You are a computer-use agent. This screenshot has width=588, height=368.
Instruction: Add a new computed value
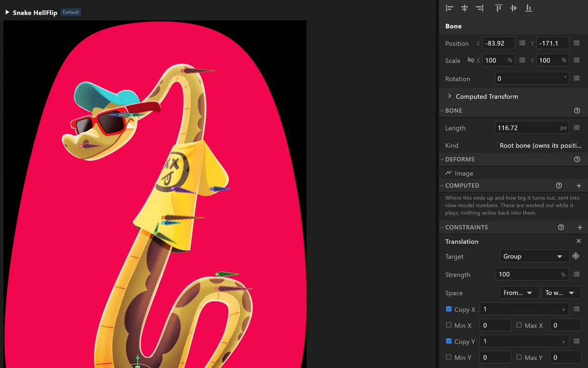[x=579, y=185]
